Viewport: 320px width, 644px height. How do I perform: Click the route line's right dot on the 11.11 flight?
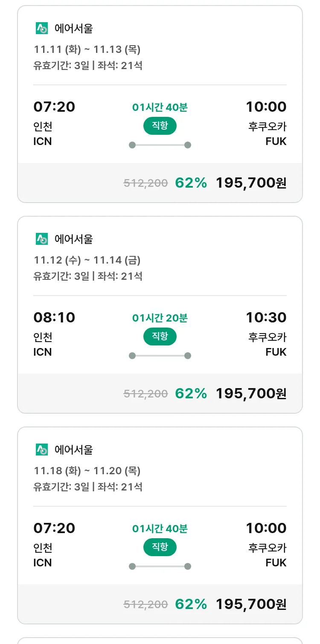pyautogui.click(x=188, y=145)
